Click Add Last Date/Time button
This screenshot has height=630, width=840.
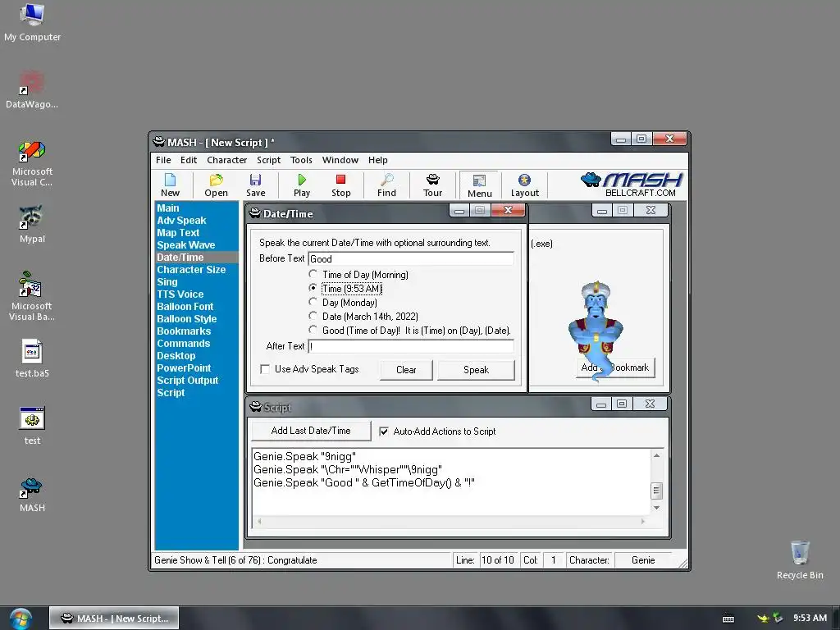[x=311, y=431]
